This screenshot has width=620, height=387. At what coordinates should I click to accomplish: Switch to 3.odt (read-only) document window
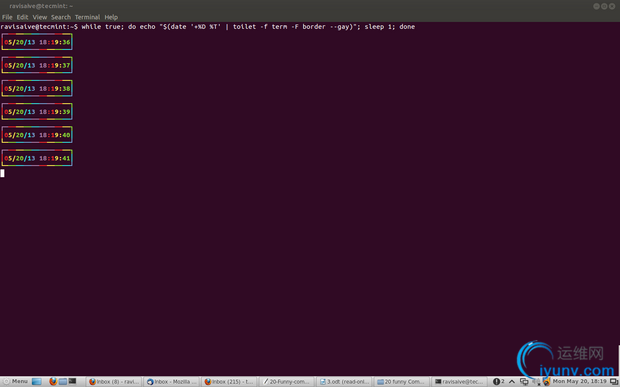point(344,381)
